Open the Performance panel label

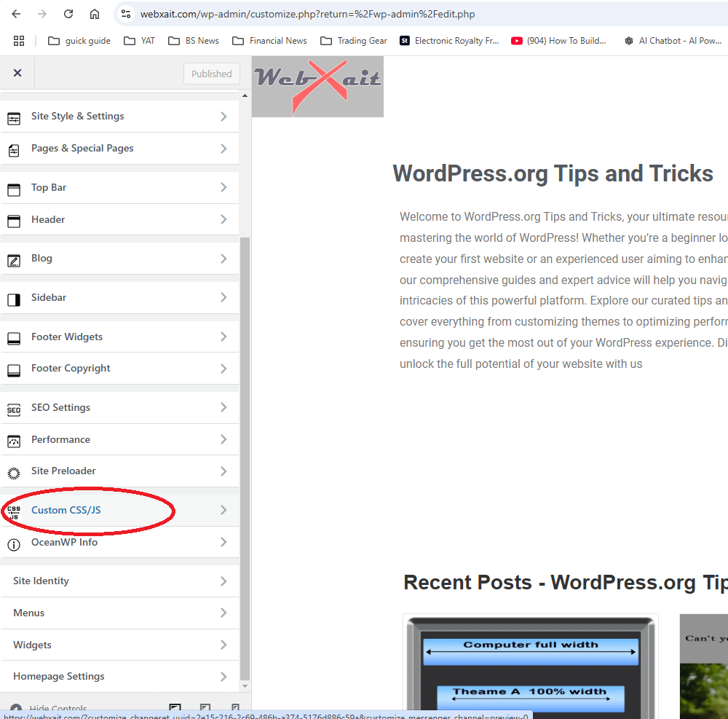pyautogui.click(x=61, y=439)
